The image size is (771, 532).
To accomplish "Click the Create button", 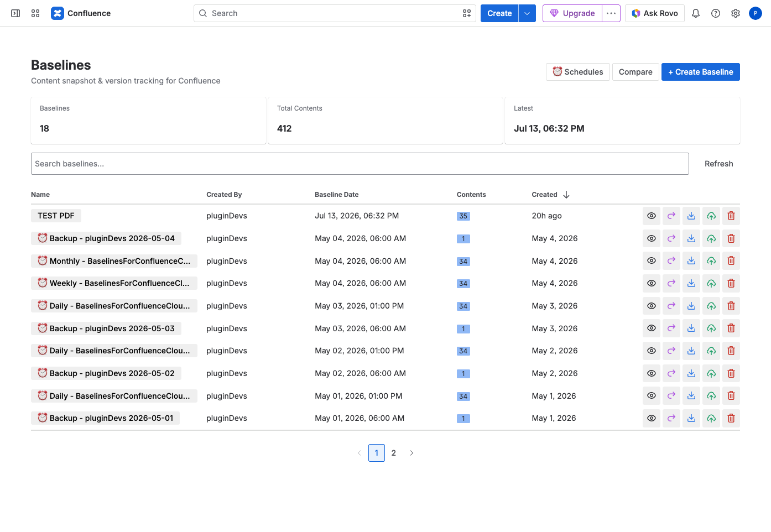I will click(499, 13).
